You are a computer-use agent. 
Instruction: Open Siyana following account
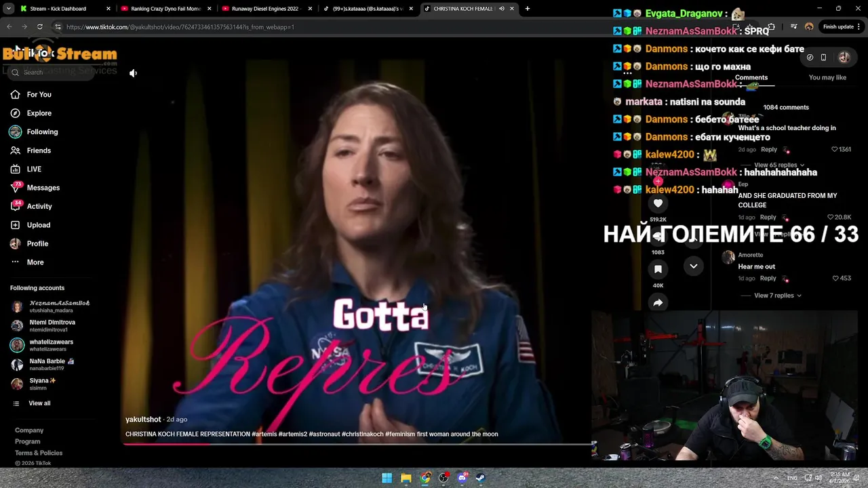[34, 384]
